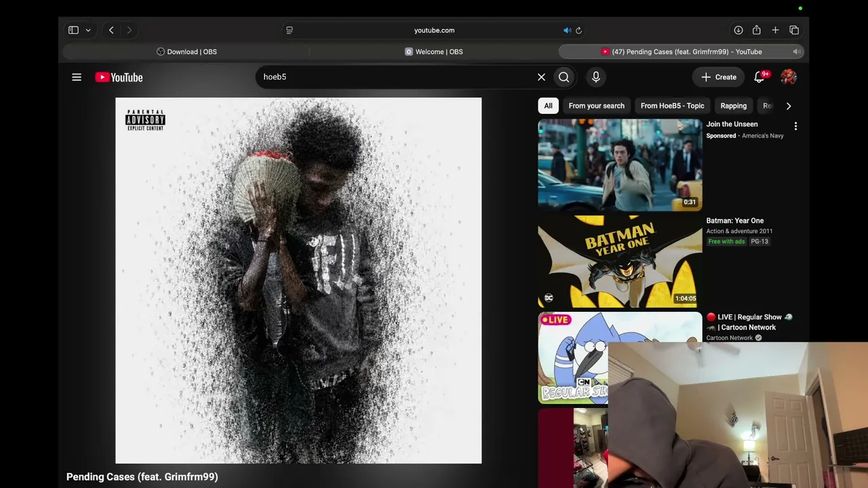Image resolution: width=868 pixels, height=488 pixels.
Task: Open a new Safari tab
Action: (775, 30)
